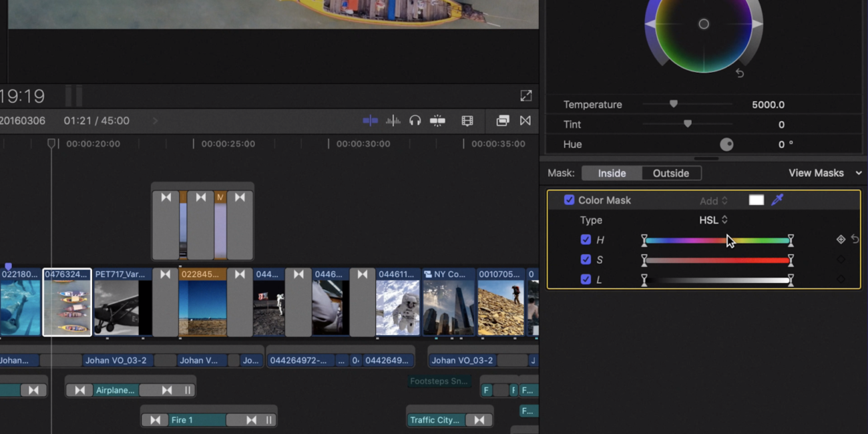Switch mask view to Outside

(671, 172)
